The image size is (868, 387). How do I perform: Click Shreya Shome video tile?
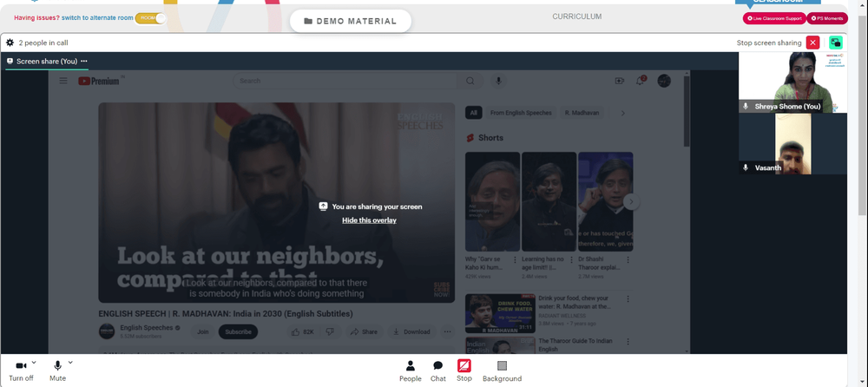792,82
